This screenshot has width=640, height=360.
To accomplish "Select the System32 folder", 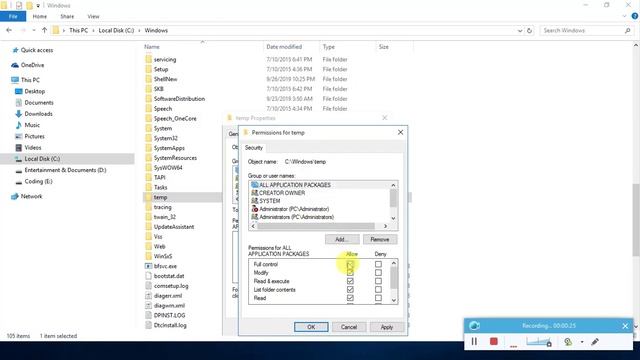I will (x=166, y=138).
